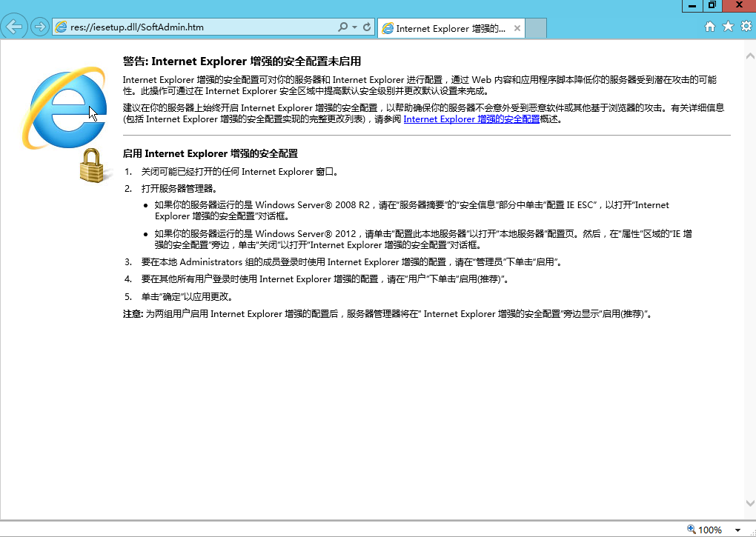Go to the home page via Home icon

pyautogui.click(x=710, y=27)
